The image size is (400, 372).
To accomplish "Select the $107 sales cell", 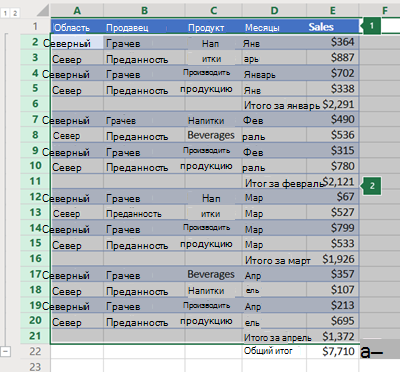I will (333, 290).
